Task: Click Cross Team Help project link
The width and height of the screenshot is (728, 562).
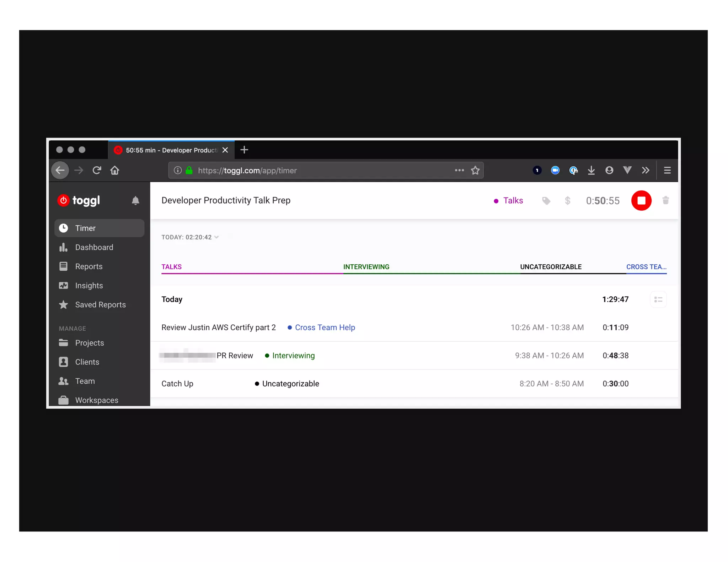Action: click(x=325, y=328)
